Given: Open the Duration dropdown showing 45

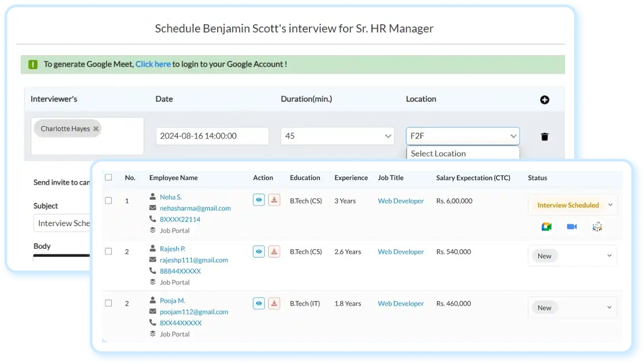Looking at the screenshot, I should pos(337,136).
